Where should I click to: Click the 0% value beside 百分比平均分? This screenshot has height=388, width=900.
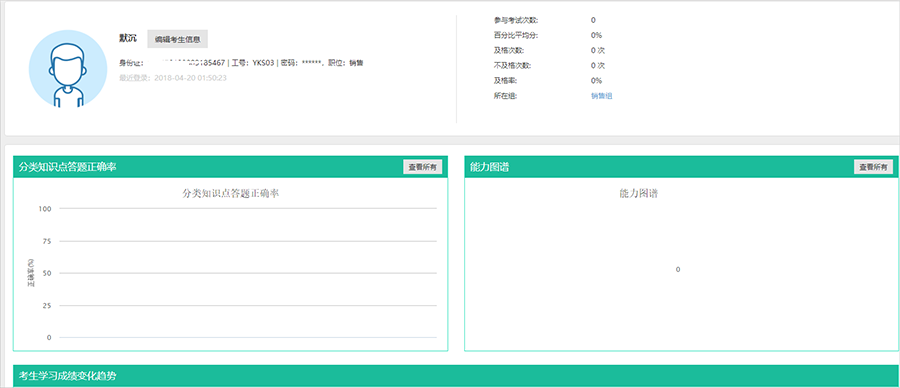[596, 35]
